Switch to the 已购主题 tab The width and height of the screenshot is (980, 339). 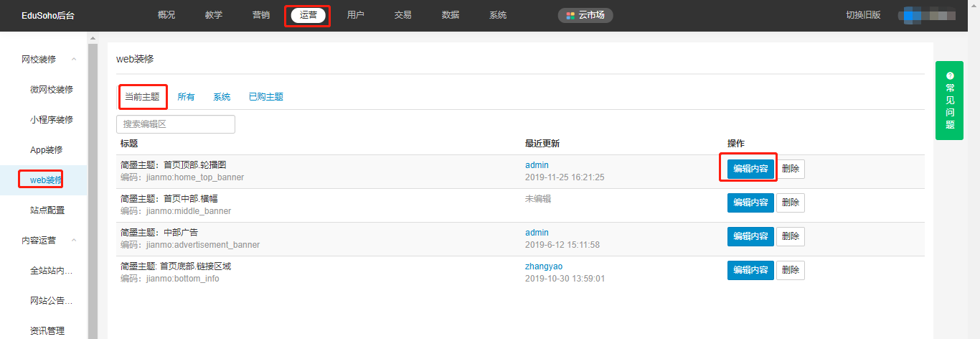265,97
